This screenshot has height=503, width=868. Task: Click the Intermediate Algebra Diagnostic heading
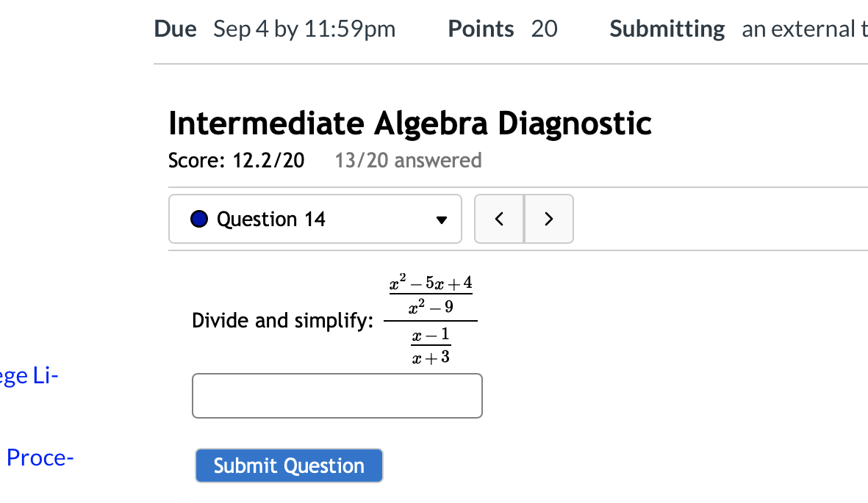(409, 123)
